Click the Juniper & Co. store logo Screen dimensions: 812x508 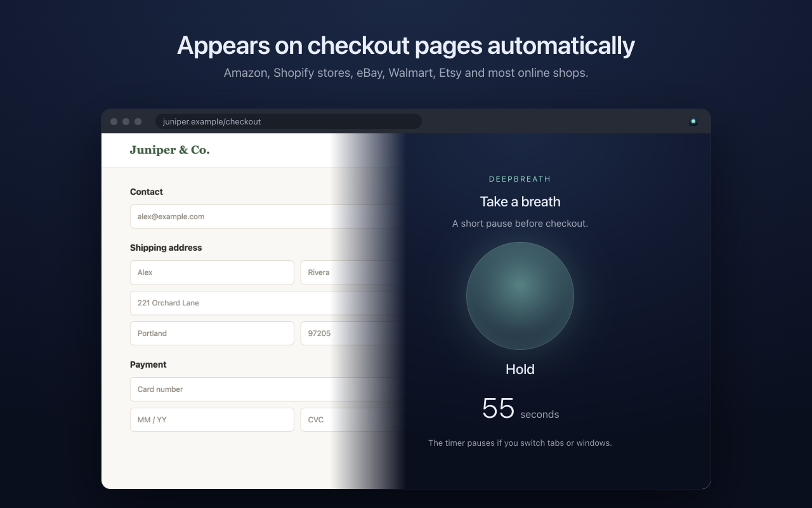pyautogui.click(x=169, y=150)
